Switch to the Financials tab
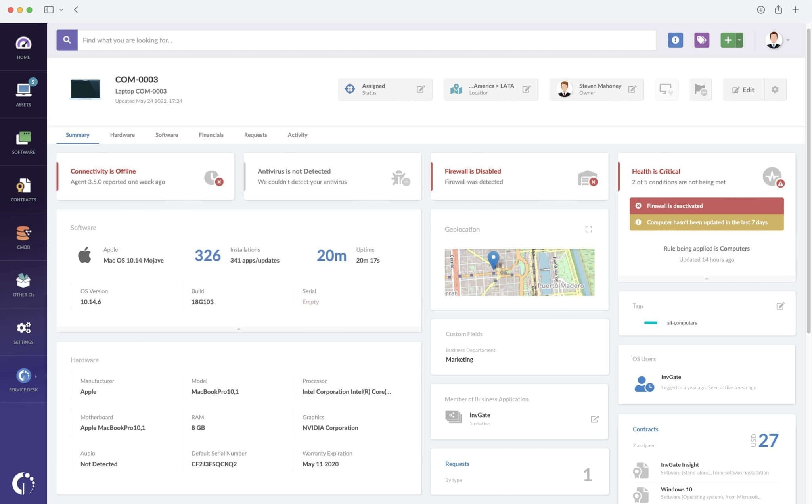The width and height of the screenshot is (812, 504). (211, 135)
